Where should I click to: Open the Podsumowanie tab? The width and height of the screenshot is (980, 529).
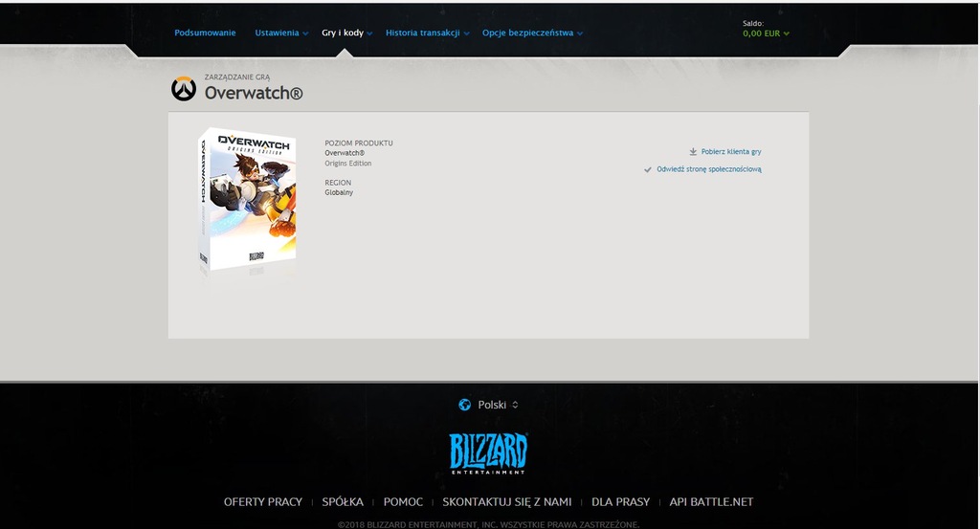[x=205, y=33]
